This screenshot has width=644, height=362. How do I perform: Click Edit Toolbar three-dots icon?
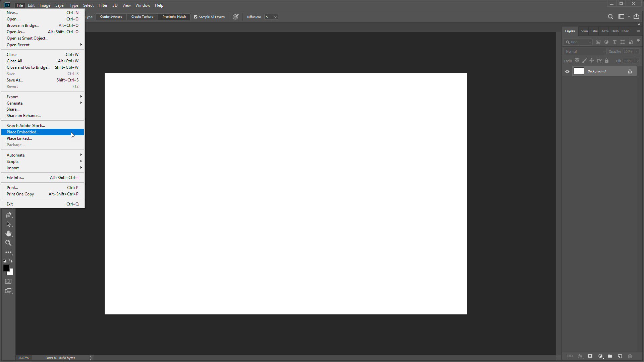tap(8, 252)
